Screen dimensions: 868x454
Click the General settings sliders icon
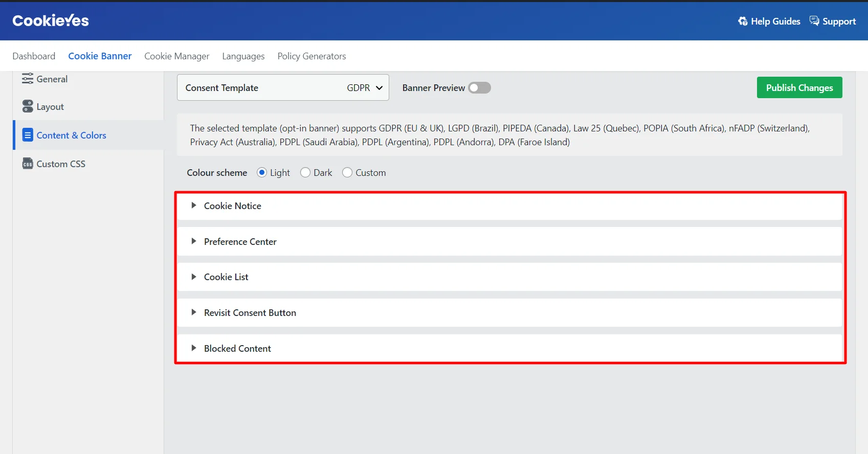[28, 79]
